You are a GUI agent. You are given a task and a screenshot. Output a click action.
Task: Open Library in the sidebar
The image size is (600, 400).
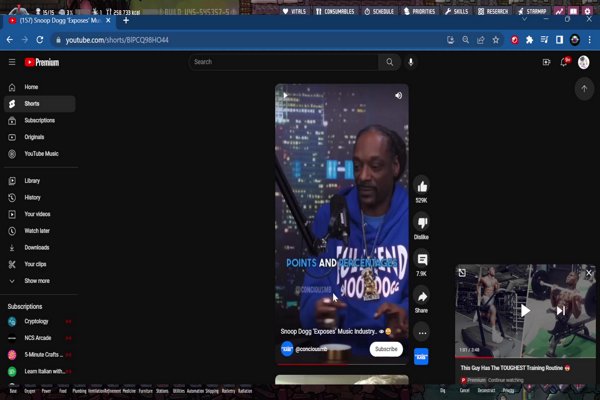(39, 181)
